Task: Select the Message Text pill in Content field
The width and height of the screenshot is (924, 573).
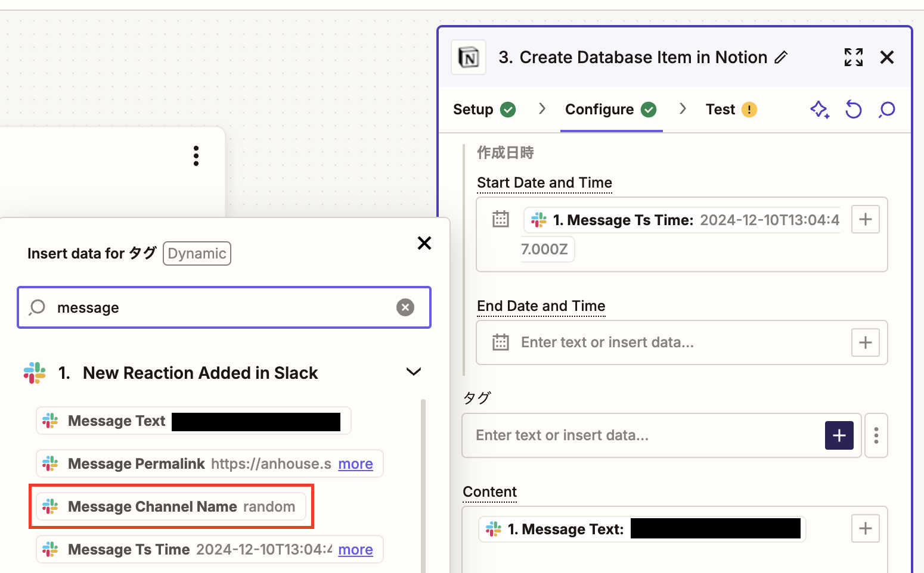Action: point(642,529)
